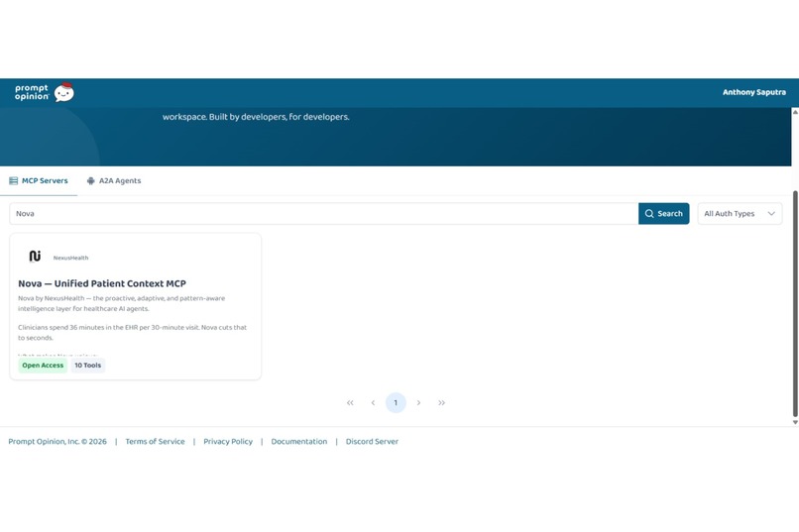Click the scrollbar up arrow
799x532 pixels.
(795, 112)
